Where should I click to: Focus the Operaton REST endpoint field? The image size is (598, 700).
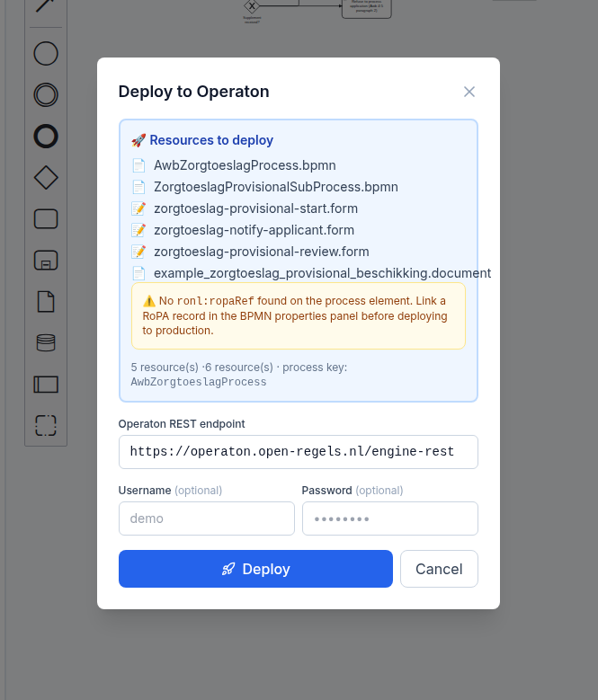pyautogui.click(x=299, y=452)
